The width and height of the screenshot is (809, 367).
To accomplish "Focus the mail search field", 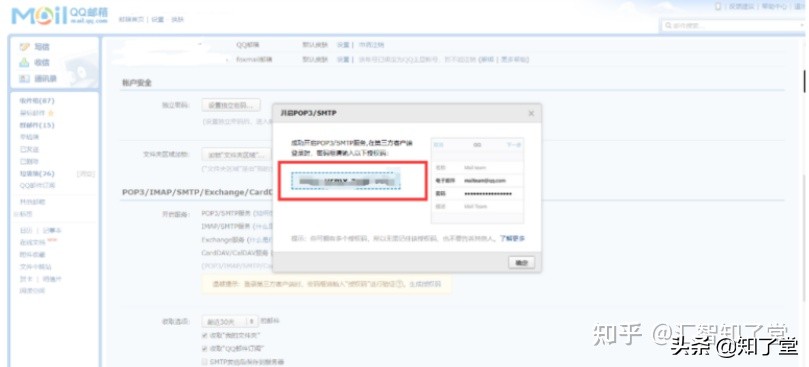I will (x=733, y=25).
